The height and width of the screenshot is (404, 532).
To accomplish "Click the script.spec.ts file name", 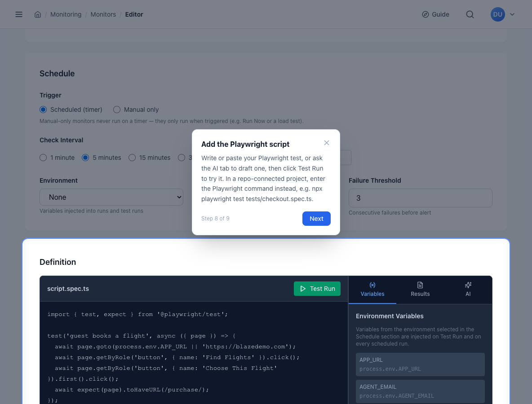I will pyautogui.click(x=68, y=289).
